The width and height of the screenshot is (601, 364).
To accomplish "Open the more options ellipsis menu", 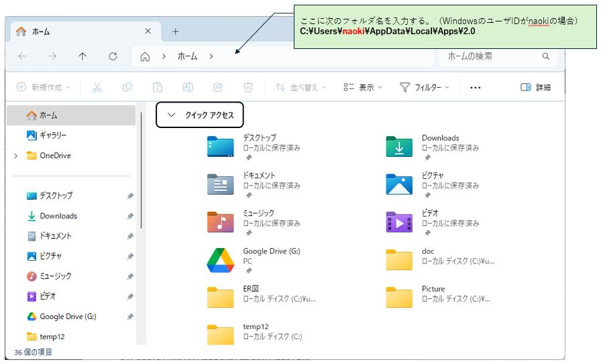I will [476, 87].
